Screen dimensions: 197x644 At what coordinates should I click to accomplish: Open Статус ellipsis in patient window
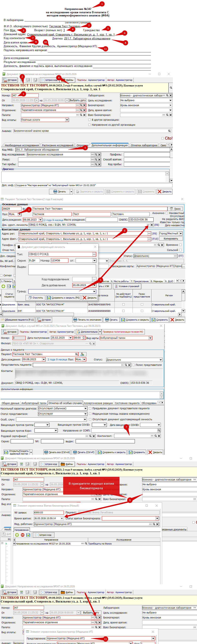point(175,256)
